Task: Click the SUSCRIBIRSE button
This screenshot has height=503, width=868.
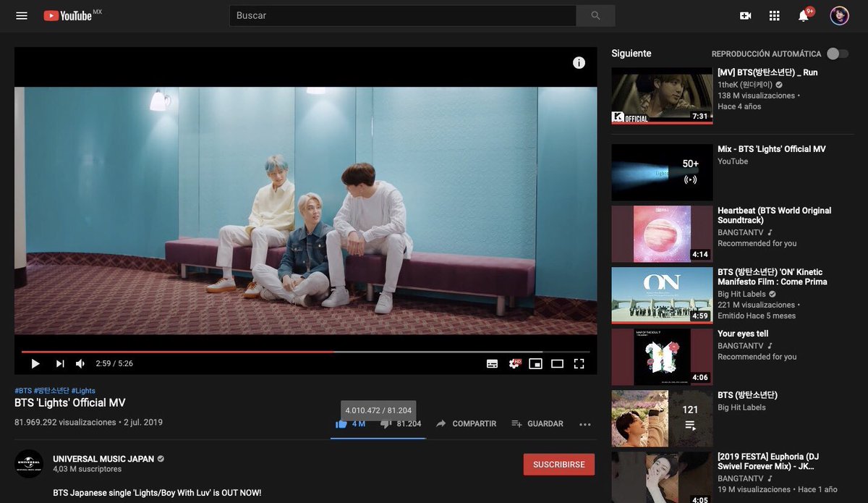Action: [x=559, y=465]
